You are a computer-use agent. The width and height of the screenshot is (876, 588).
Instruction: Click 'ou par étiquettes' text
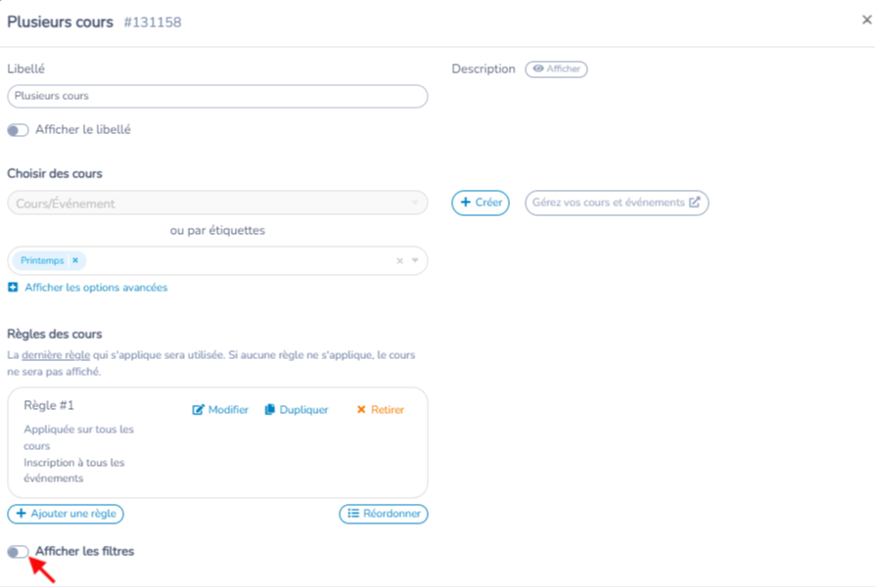click(x=217, y=231)
